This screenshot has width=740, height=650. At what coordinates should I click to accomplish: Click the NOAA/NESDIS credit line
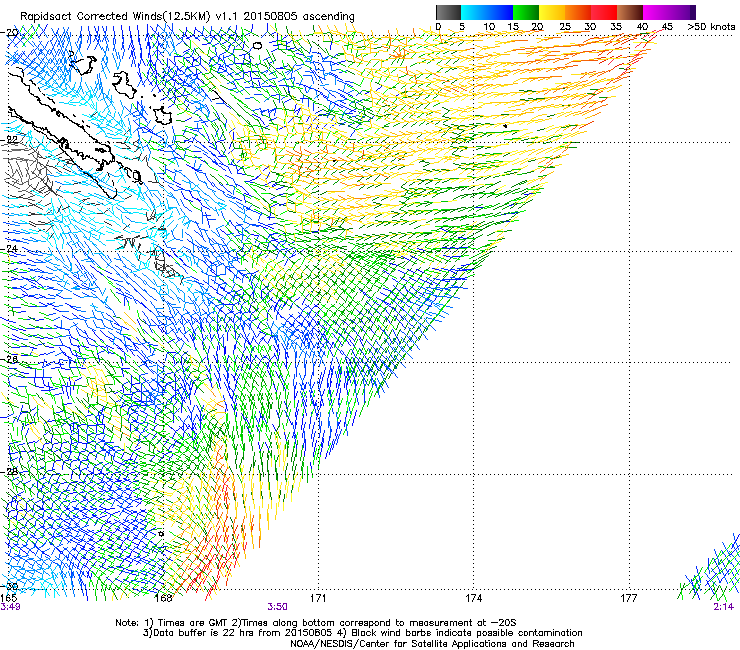point(432,644)
